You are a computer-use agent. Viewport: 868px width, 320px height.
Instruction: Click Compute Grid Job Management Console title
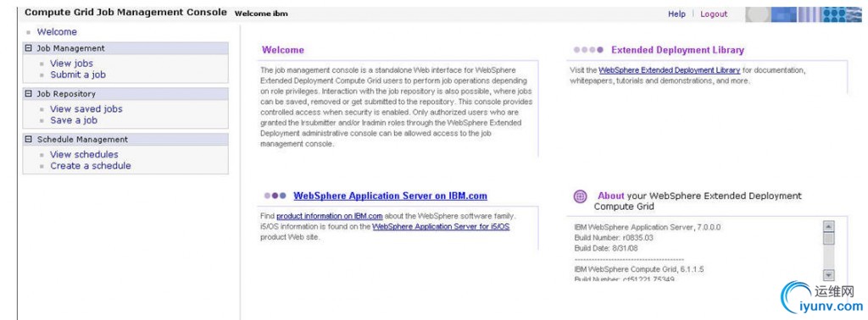(x=125, y=12)
